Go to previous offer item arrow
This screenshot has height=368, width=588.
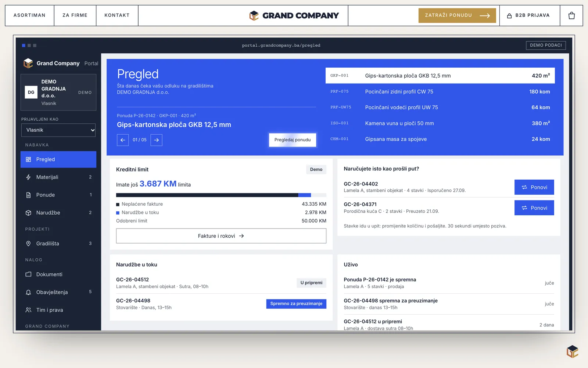[123, 140]
